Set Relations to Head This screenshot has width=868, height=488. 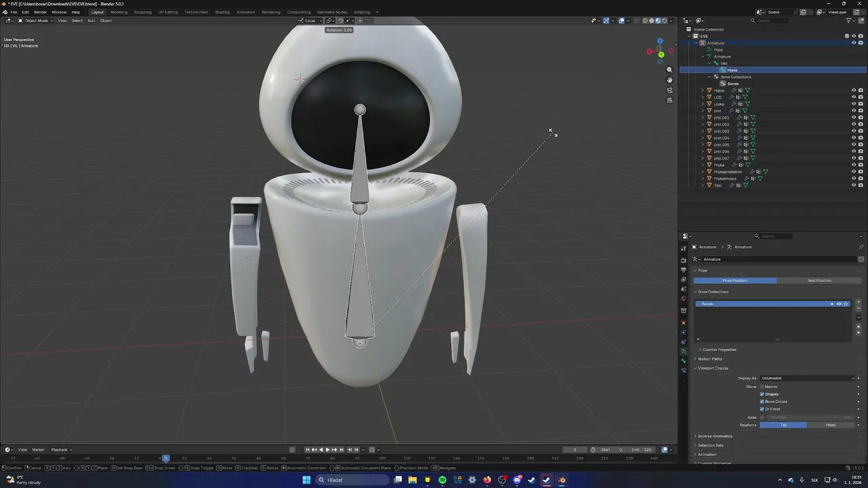pos(831,425)
